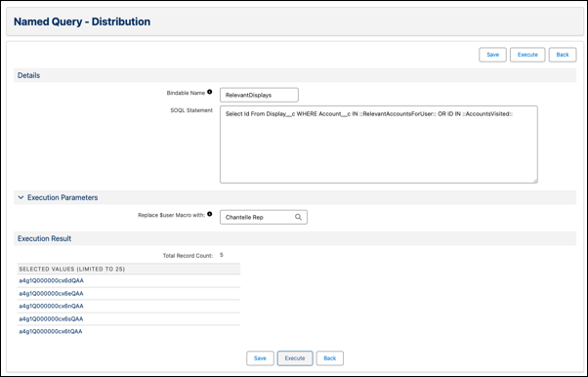
Task: Click the top Save button
Action: tap(492, 55)
